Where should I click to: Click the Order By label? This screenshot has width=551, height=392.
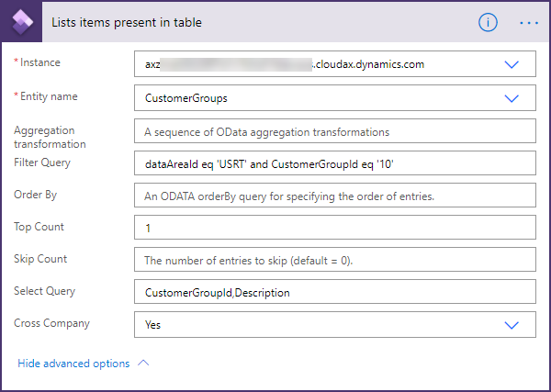coord(35,195)
